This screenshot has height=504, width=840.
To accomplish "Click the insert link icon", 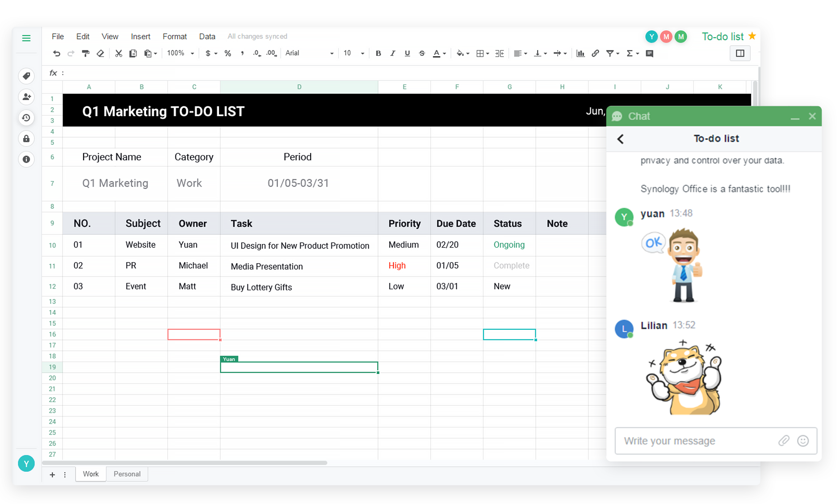I will (x=595, y=54).
